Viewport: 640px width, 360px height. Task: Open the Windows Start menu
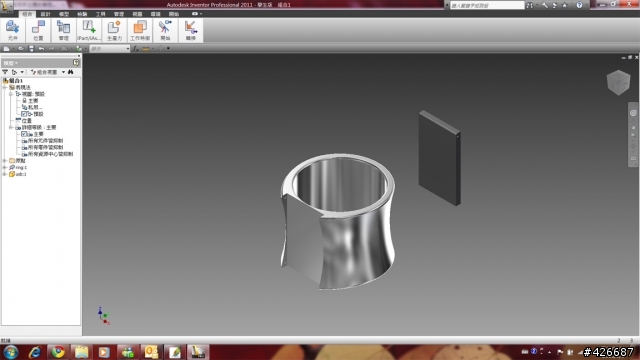pos(11,352)
